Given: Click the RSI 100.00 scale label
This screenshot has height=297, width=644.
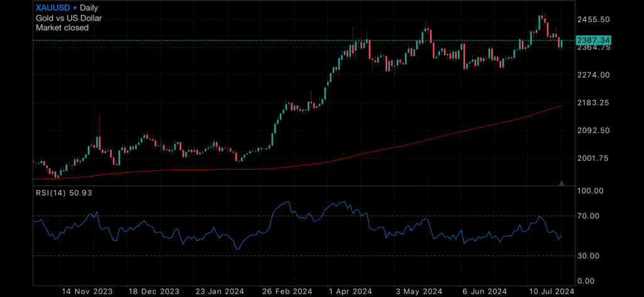Looking at the screenshot, I should 590,191.
